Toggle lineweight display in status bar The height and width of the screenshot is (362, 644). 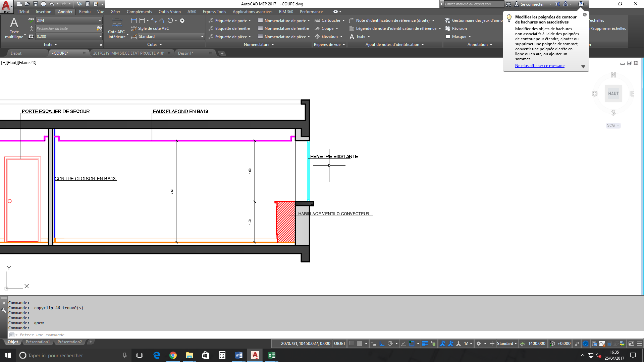[x=425, y=344]
